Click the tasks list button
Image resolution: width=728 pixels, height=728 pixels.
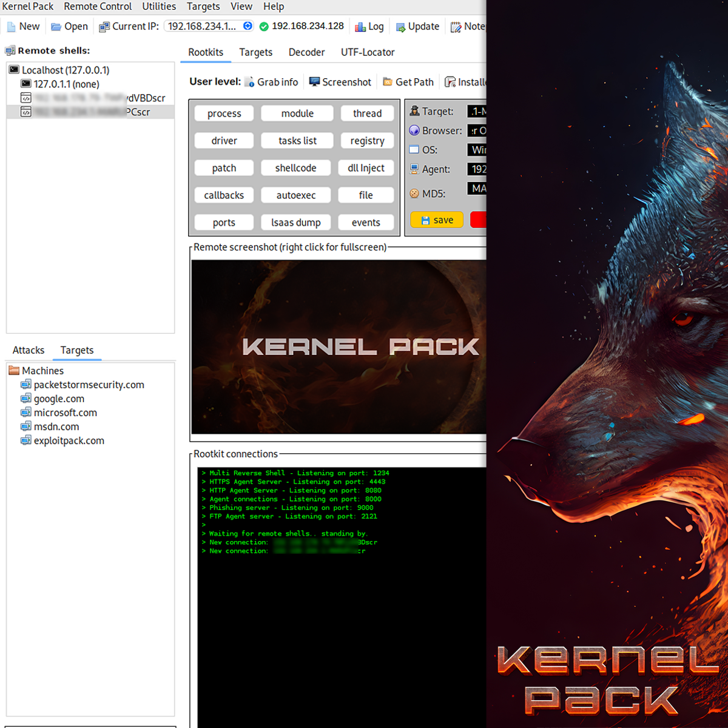coord(297,141)
